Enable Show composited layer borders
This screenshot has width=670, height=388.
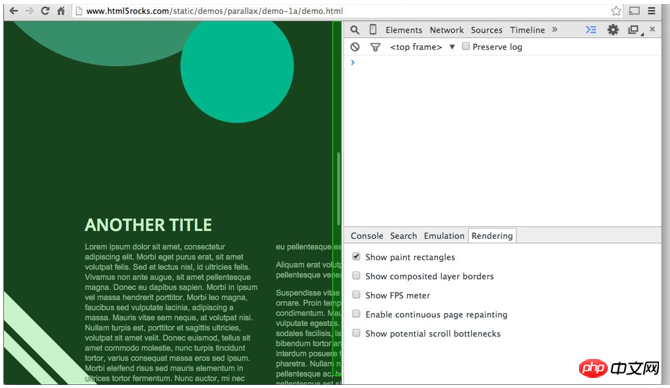(356, 276)
